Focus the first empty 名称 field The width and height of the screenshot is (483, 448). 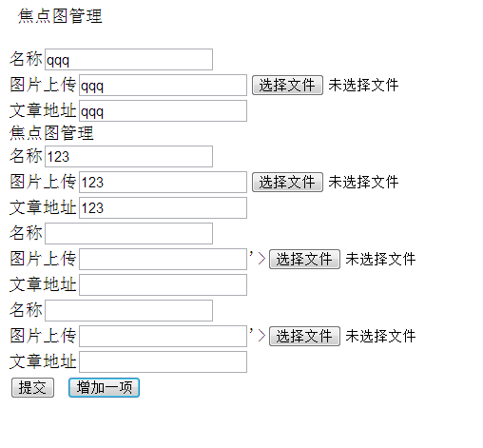click(x=128, y=233)
